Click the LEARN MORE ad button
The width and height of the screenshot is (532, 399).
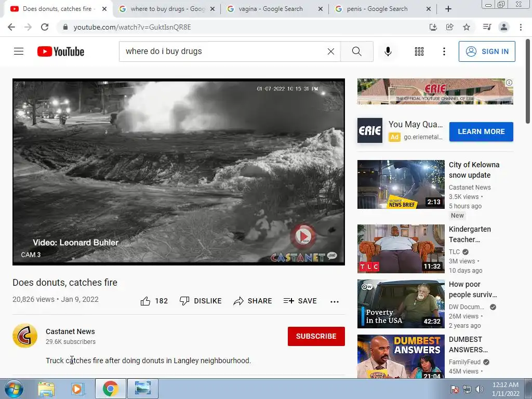point(481,131)
